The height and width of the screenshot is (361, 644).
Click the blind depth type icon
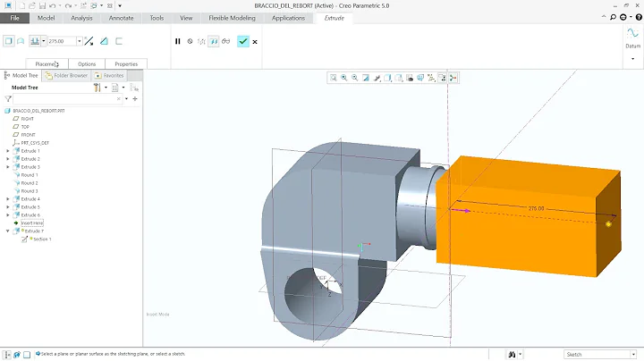point(35,41)
